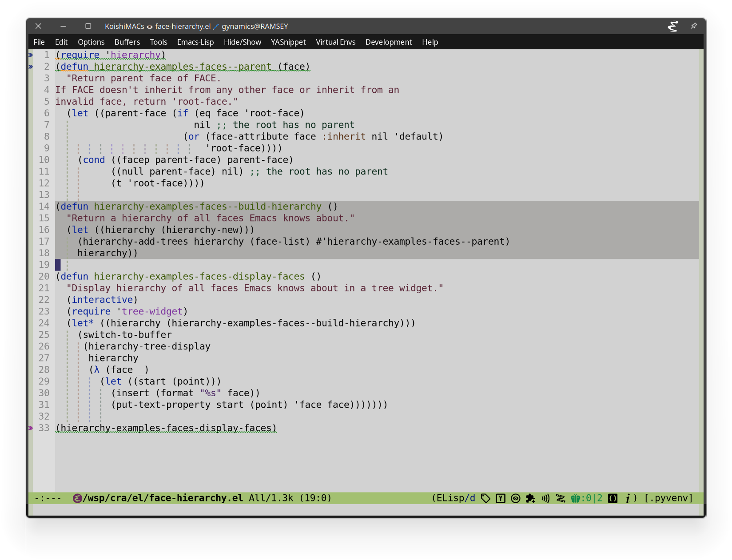Click the fringe marker on line 1

(x=31, y=55)
